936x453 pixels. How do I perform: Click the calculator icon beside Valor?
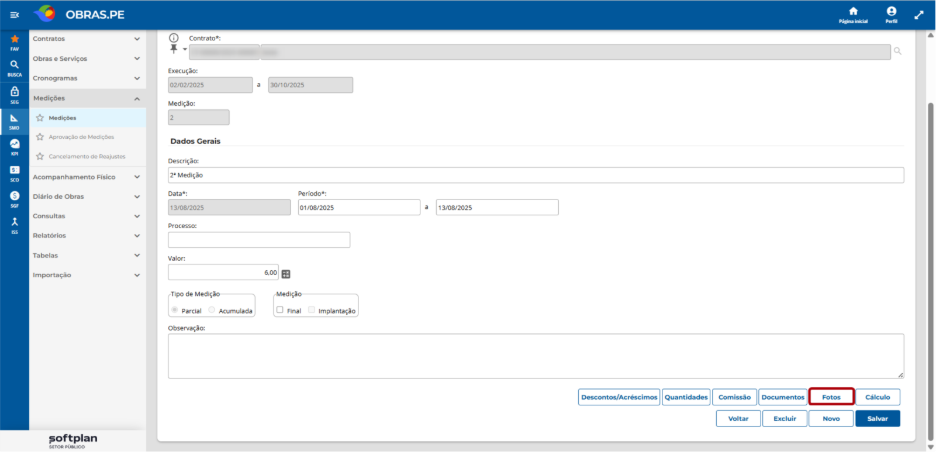pos(286,273)
